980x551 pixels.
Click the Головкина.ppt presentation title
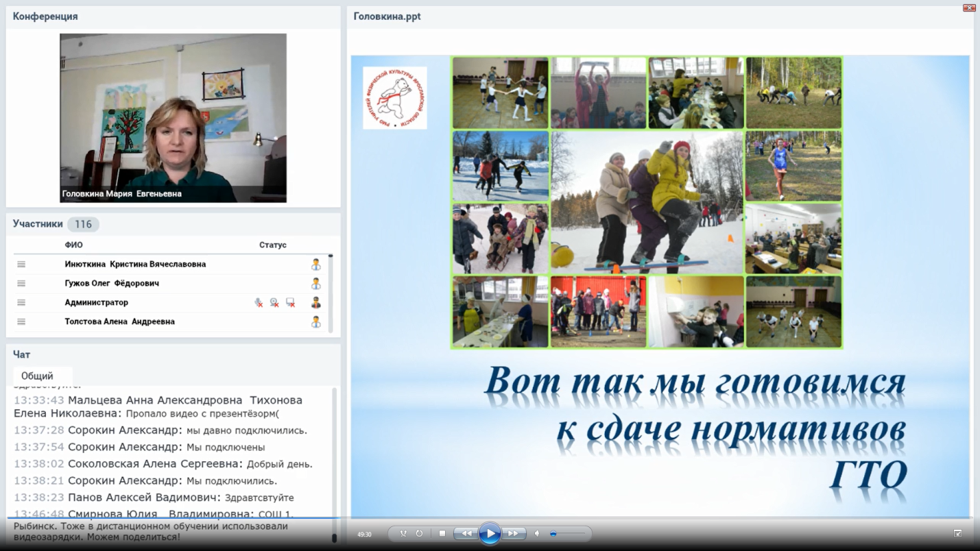click(387, 16)
